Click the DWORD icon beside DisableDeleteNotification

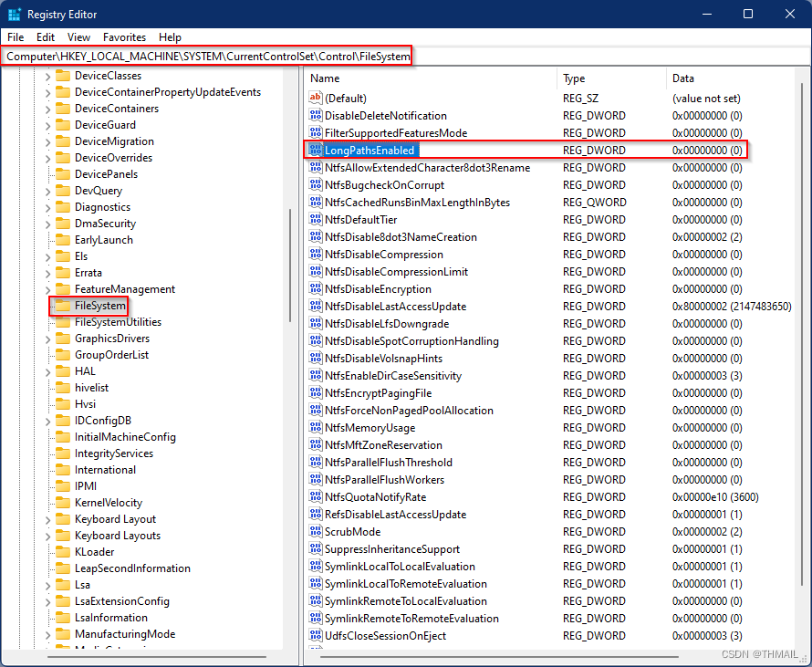coord(315,116)
